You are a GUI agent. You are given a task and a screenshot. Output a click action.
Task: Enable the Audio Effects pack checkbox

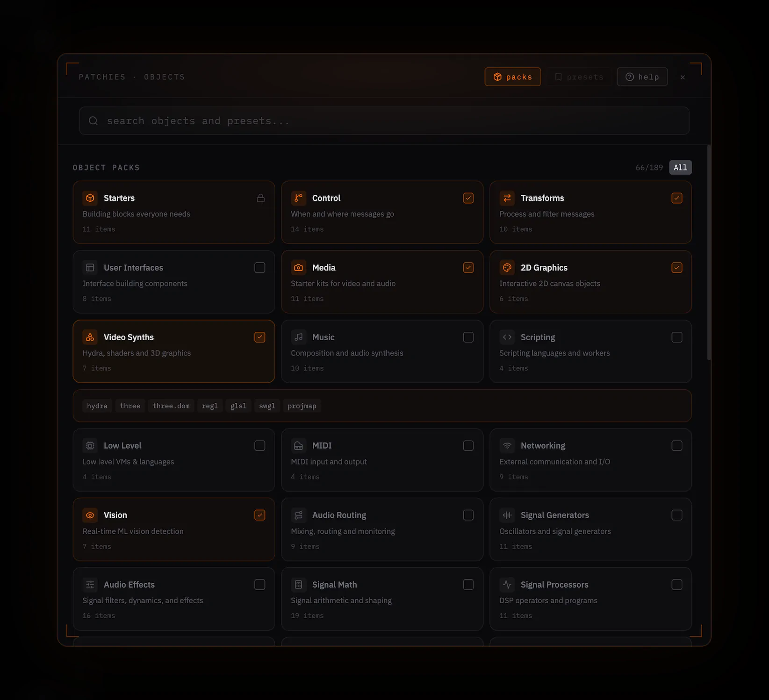pos(259,585)
